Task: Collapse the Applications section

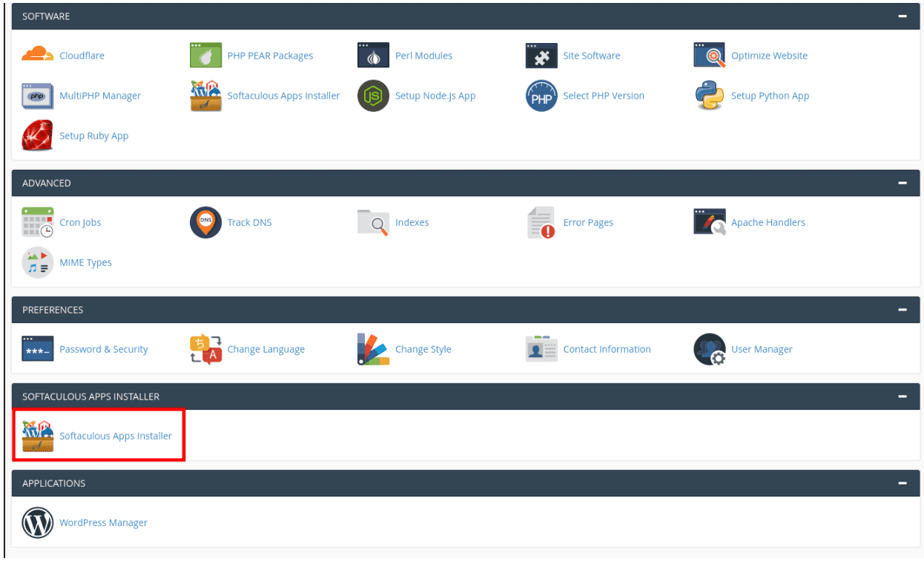Action: [902, 483]
